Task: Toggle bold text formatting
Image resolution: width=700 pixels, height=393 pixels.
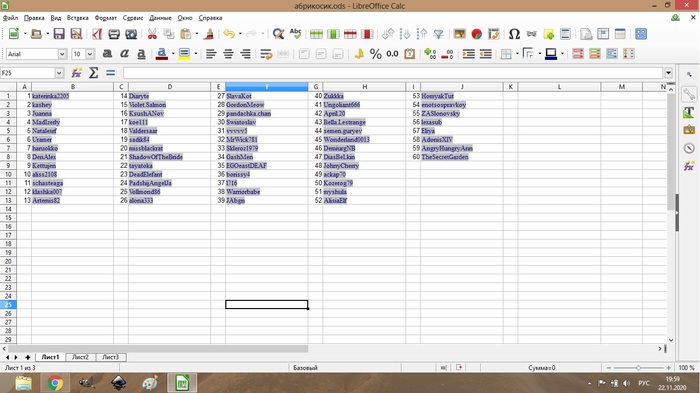Action: [107, 54]
